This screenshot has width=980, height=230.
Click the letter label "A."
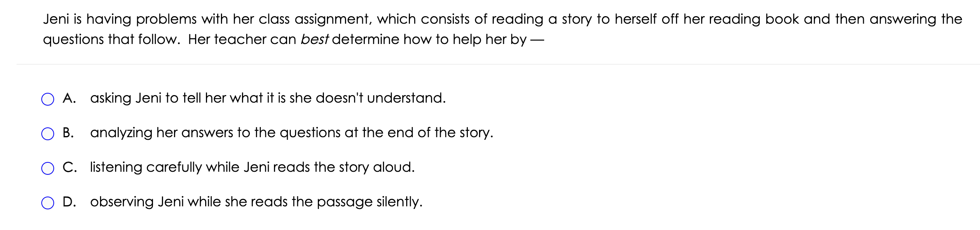point(69,98)
